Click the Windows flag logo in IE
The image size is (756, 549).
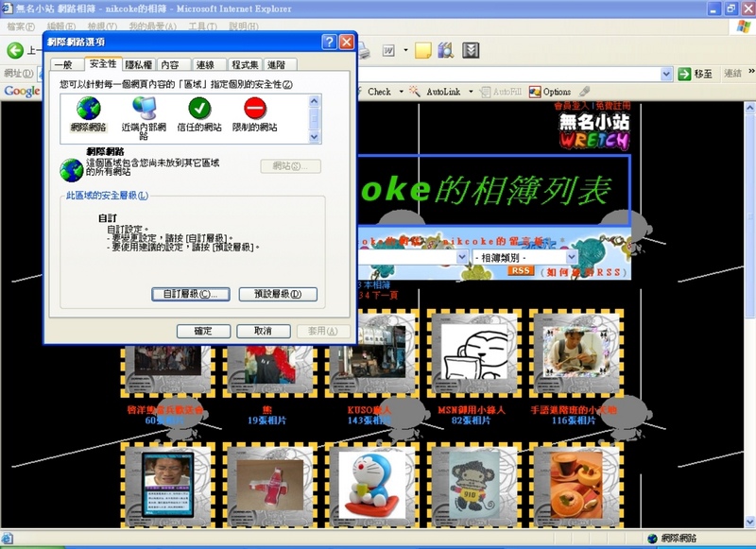(x=744, y=26)
